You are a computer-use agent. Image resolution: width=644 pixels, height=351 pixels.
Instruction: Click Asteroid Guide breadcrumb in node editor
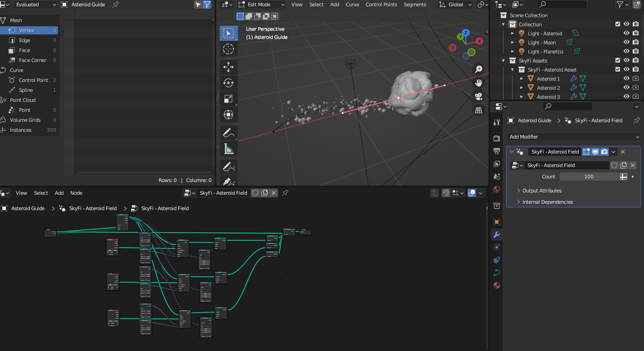pyautogui.click(x=28, y=208)
